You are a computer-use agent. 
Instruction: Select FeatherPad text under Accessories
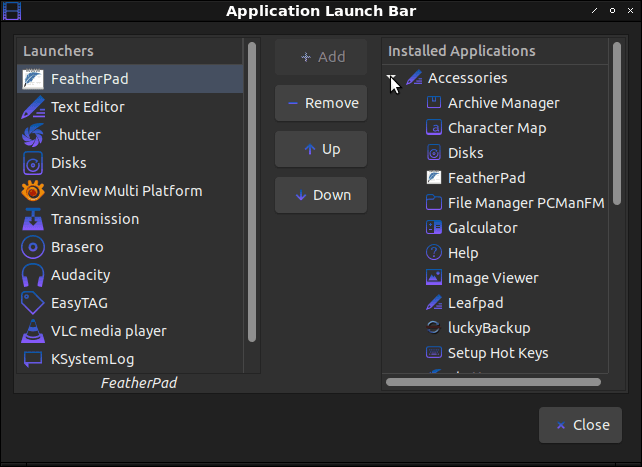tap(486, 178)
